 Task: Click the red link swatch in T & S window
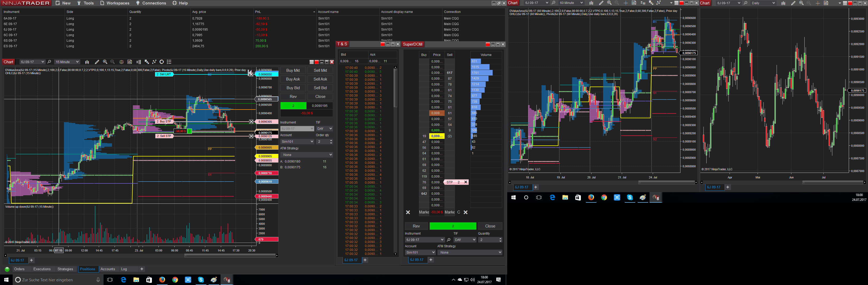(382, 44)
